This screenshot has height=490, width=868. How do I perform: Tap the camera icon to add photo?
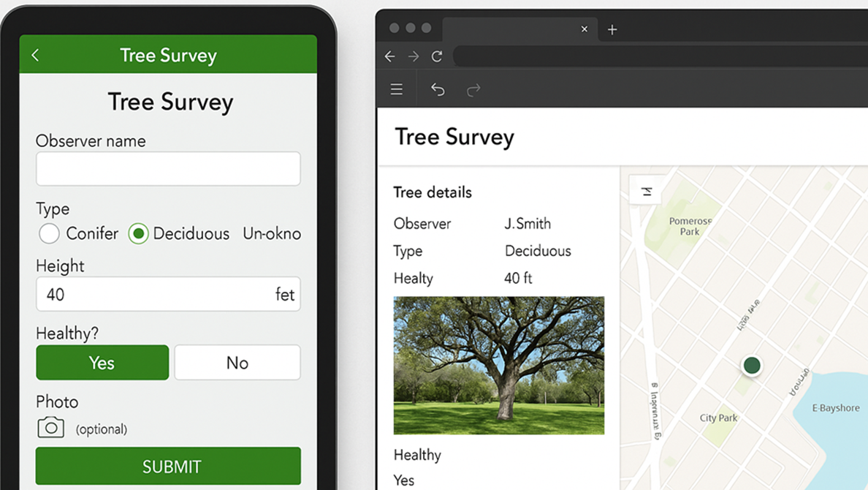click(50, 428)
